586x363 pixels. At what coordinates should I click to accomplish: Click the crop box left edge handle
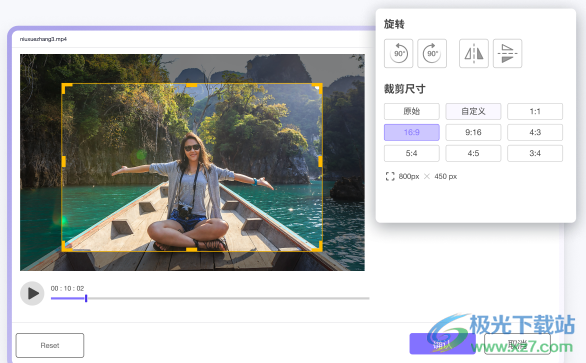[x=64, y=161]
